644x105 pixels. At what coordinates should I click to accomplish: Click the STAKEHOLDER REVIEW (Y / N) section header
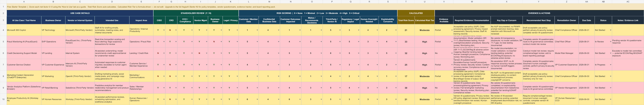[196, 13]
